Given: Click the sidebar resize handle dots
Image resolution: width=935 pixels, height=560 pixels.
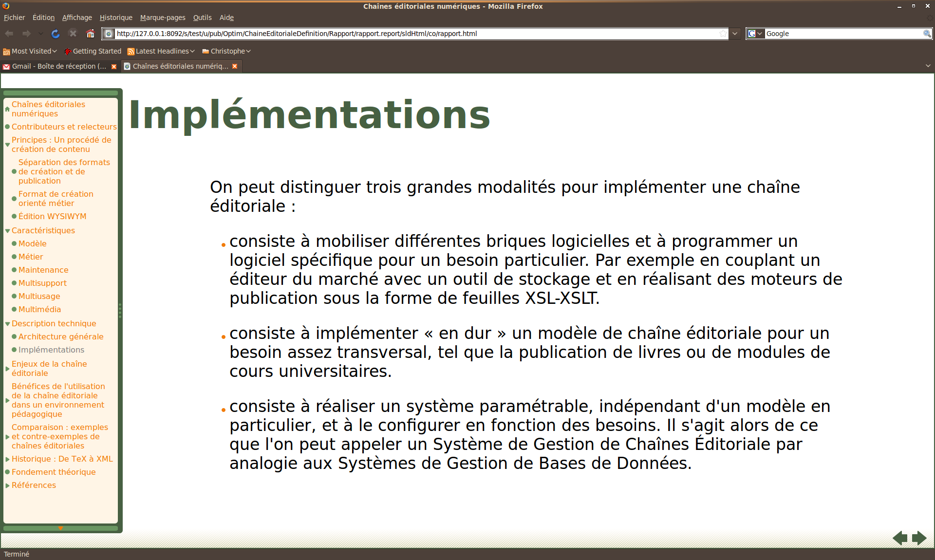Looking at the screenshot, I should click(x=120, y=310).
